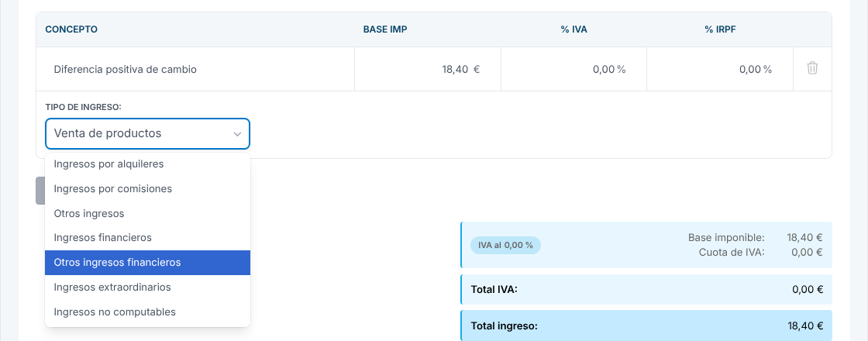This screenshot has height=341, width=868.
Task: Click the Cuota de IVA label
Action: click(732, 253)
